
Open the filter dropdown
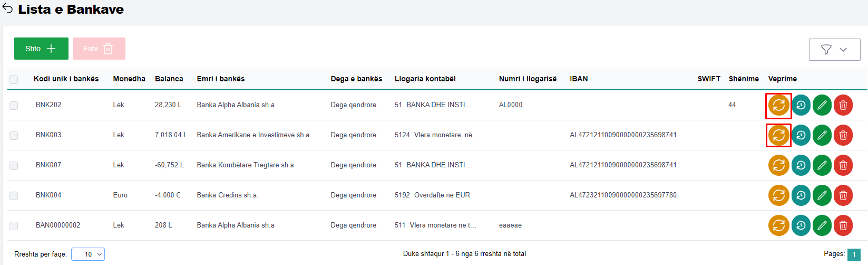click(x=834, y=50)
